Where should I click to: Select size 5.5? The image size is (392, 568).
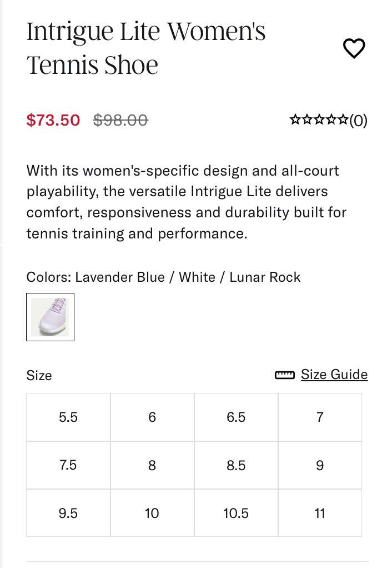coord(68,417)
